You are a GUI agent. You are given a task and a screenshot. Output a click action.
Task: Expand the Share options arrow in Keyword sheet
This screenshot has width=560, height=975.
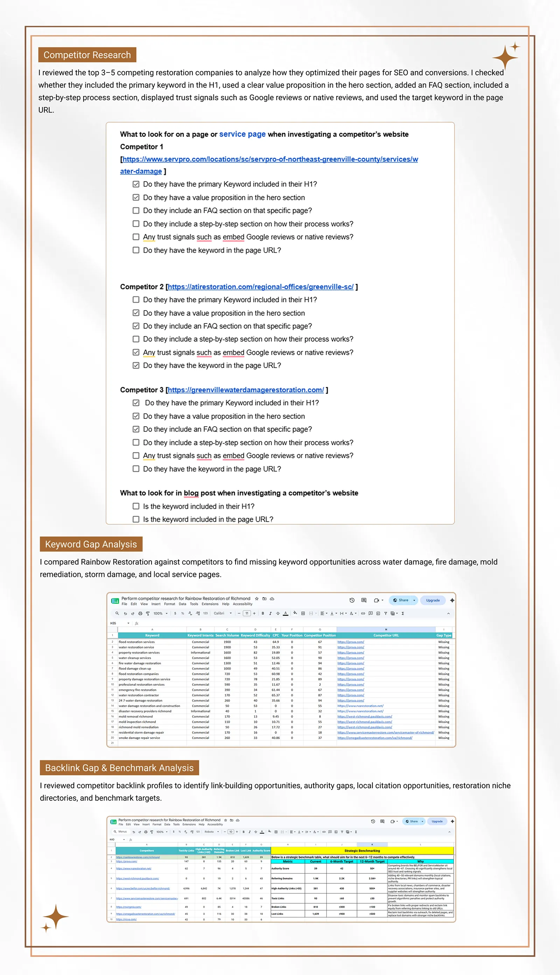click(x=414, y=600)
